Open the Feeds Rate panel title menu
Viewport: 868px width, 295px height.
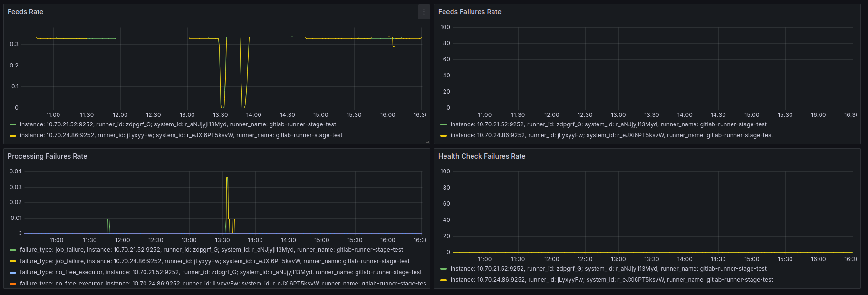tap(26, 12)
